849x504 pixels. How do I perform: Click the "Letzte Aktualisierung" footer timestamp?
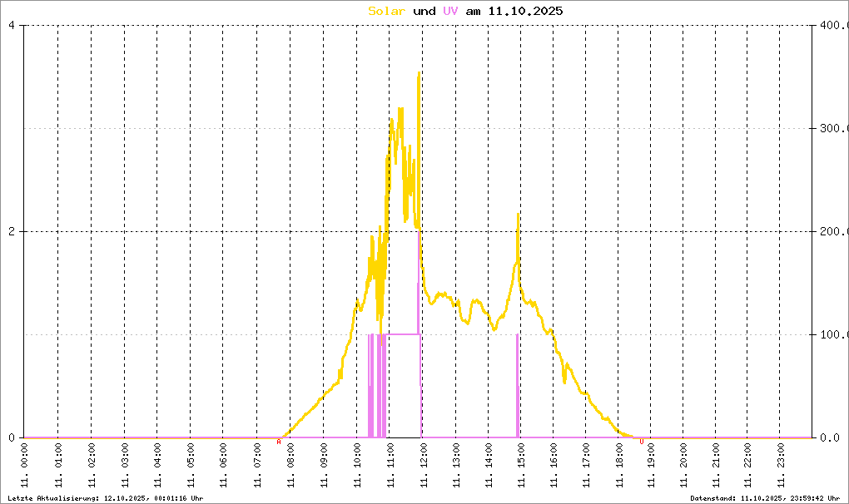(x=106, y=498)
